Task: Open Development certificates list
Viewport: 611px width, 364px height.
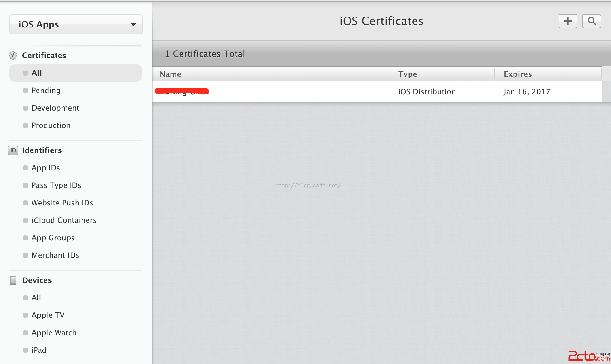Action: pyautogui.click(x=55, y=108)
